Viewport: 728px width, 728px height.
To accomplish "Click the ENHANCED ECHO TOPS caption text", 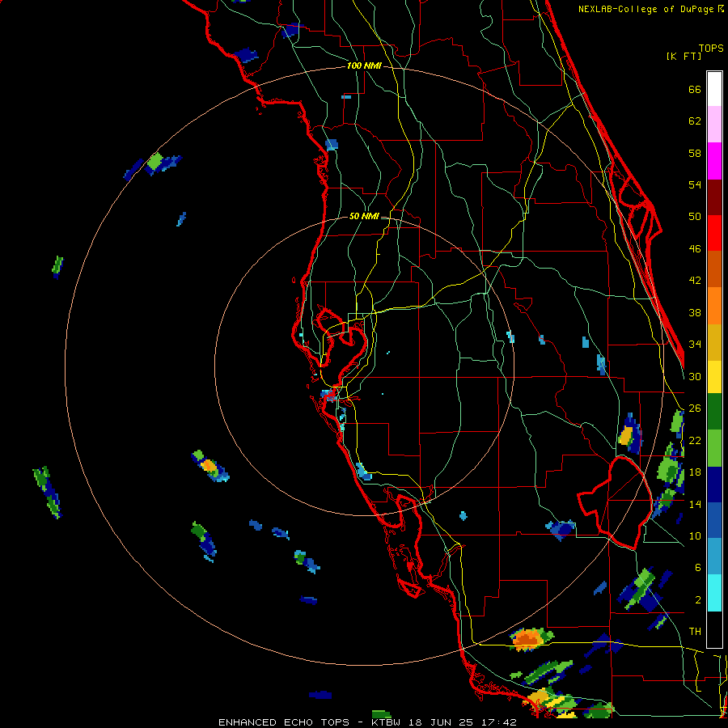I will point(283,722).
